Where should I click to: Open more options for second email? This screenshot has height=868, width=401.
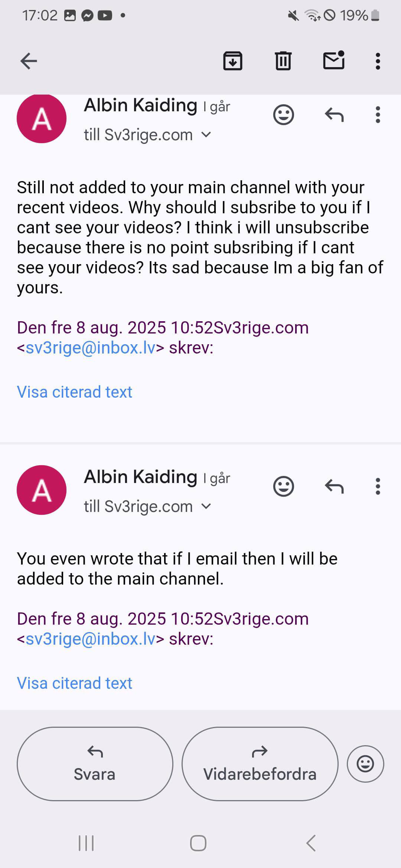pyautogui.click(x=378, y=486)
